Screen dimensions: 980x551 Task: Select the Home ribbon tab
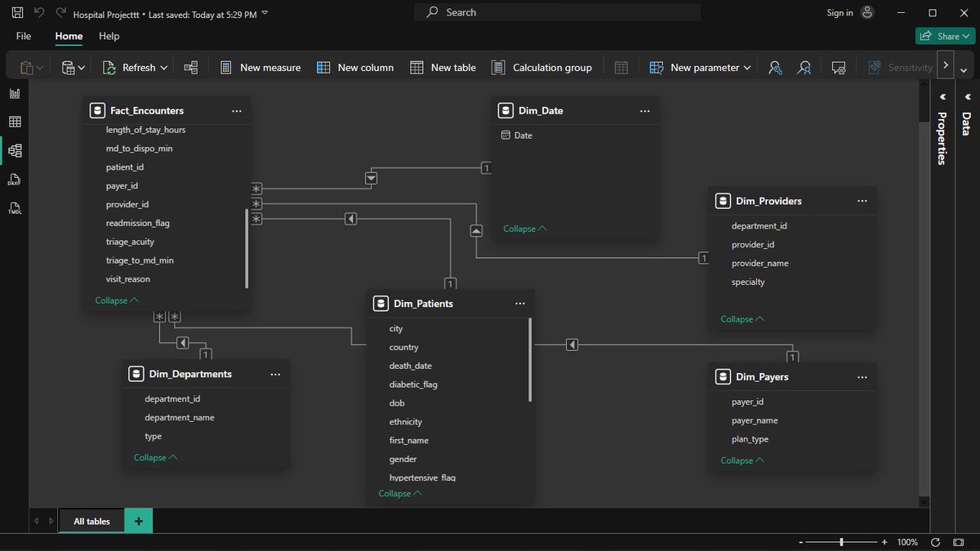[69, 36]
